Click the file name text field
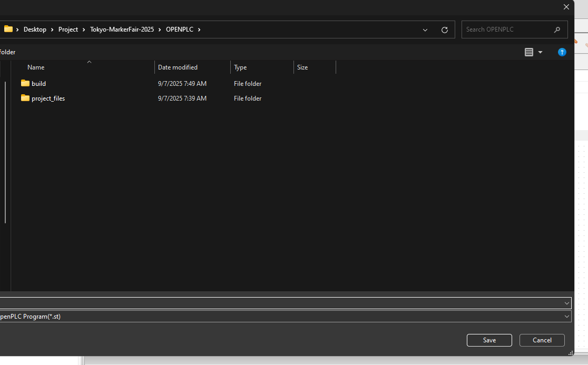The height and width of the screenshot is (365, 588). point(279,303)
